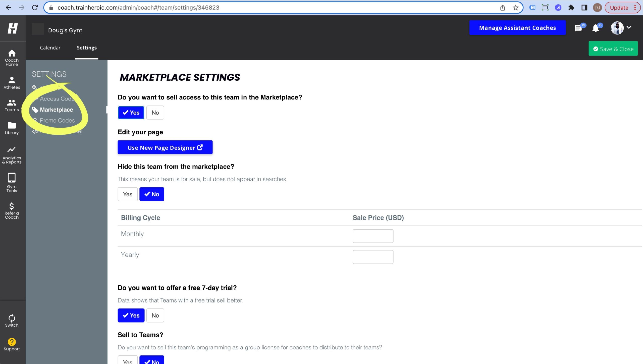The width and height of the screenshot is (643, 364).
Task: Open Marketplace settings item
Action: tap(56, 110)
